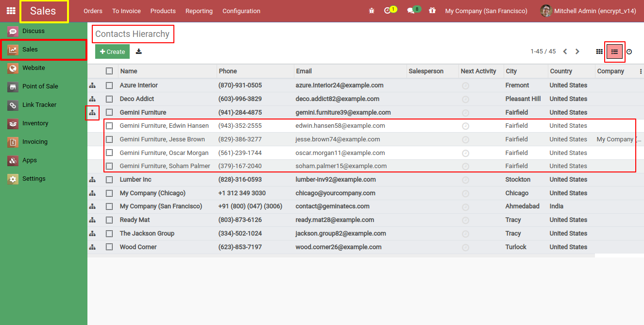Viewport: 644px width, 325px height.
Task: Open the activity clock view
Action: 629,51
